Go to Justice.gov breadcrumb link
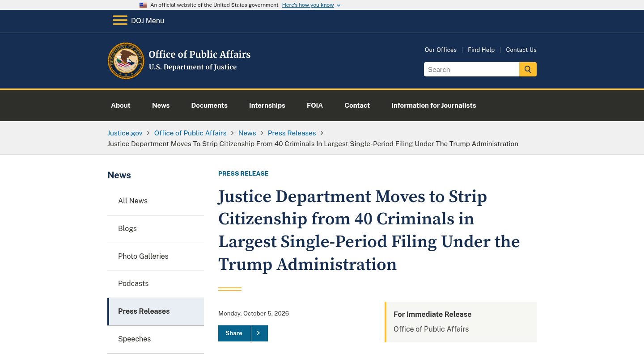 125,133
